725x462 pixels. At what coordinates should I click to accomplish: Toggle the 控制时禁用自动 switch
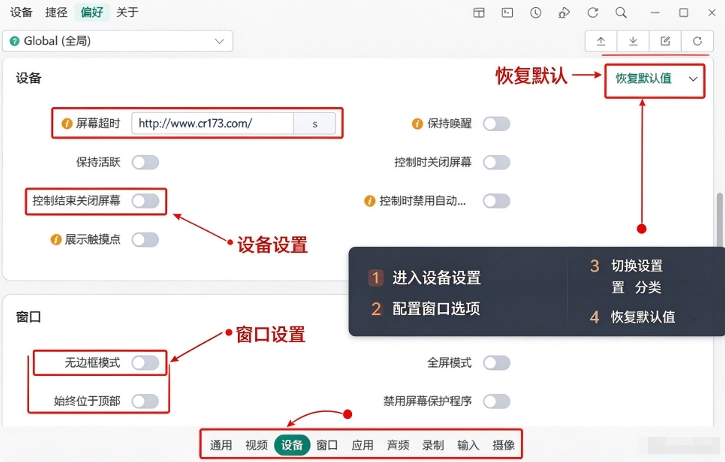(x=497, y=201)
